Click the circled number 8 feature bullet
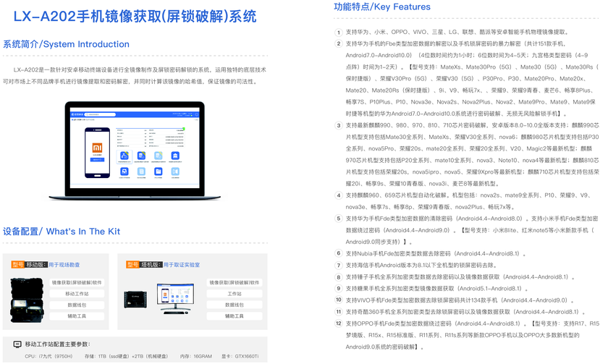 [x=339, y=276]
